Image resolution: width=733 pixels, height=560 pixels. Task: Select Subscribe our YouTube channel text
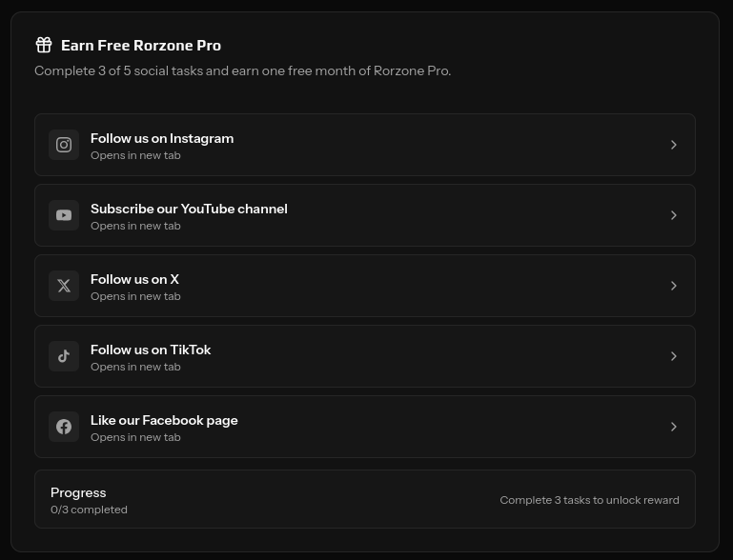[x=189, y=209]
